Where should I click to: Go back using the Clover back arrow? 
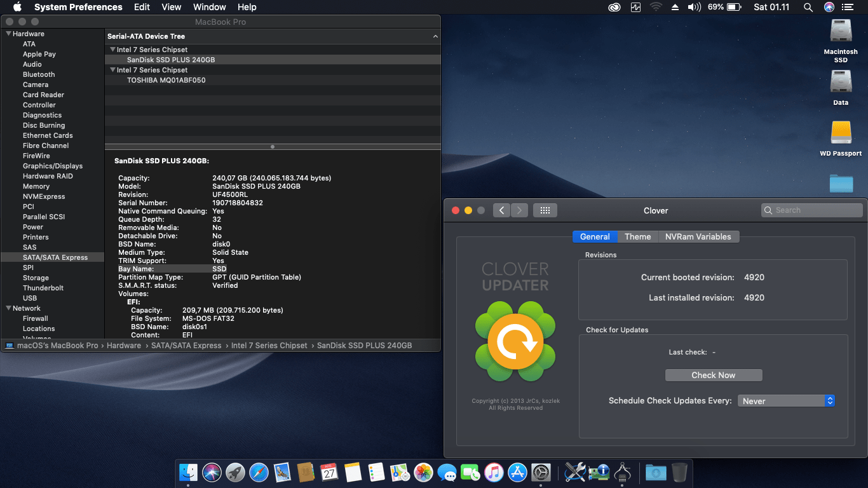[x=501, y=210]
